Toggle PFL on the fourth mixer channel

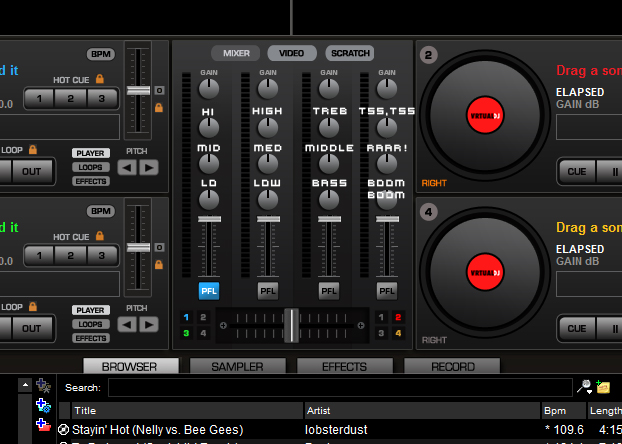tap(387, 291)
